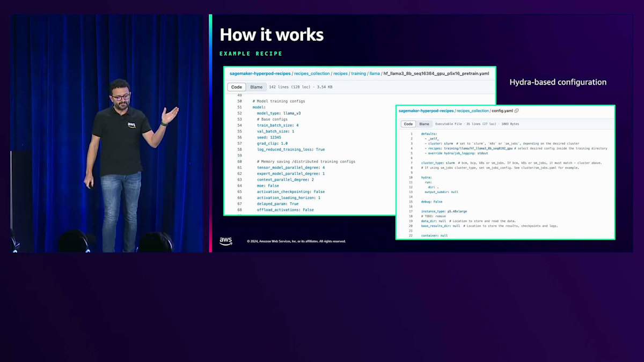Click '# Memory saving /distributed training configs' comment
Screen dimensions: 644x362
pos(306,161)
